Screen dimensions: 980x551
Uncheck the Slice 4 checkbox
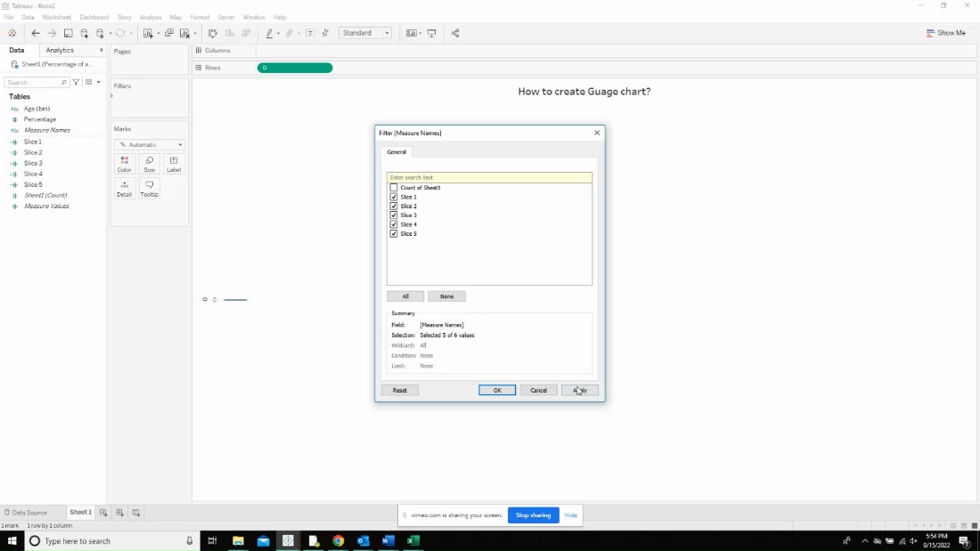tap(394, 224)
